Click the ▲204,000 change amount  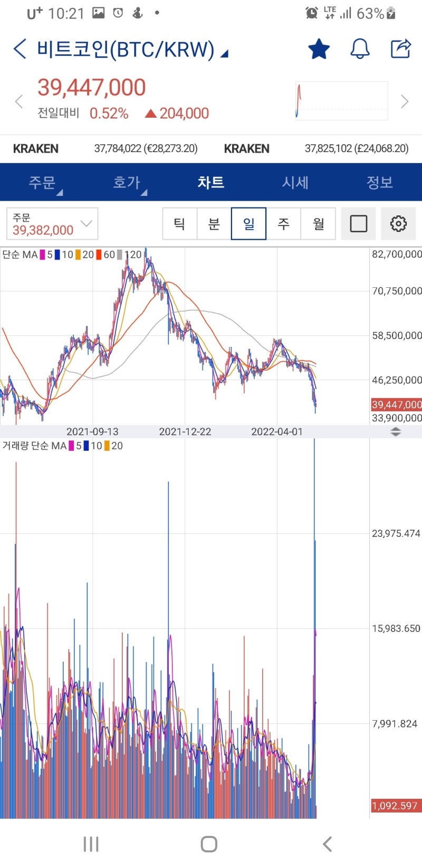coord(177,114)
